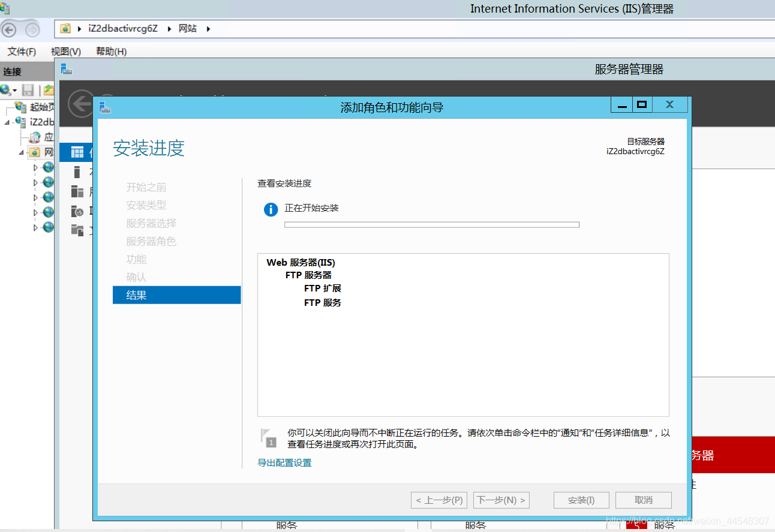Close the 添加角色和功能向导 window
The width and height of the screenshot is (775, 532).
pyautogui.click(x=669, y=105)
